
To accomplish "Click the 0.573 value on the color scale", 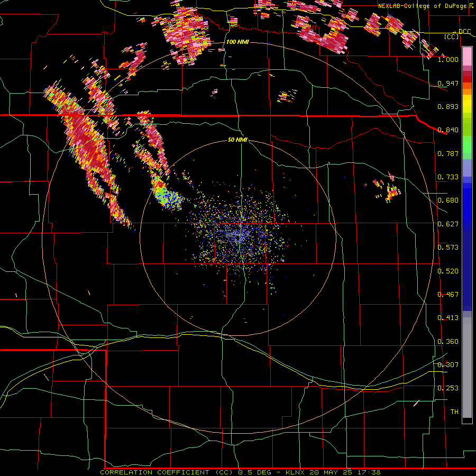I will pyautogui.click(x=448, y=248).
